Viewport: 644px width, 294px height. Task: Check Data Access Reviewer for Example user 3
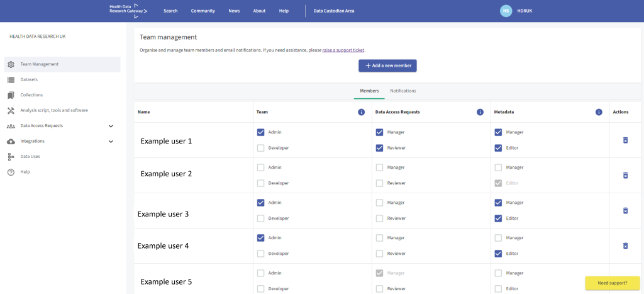click(x=379, y=218)
